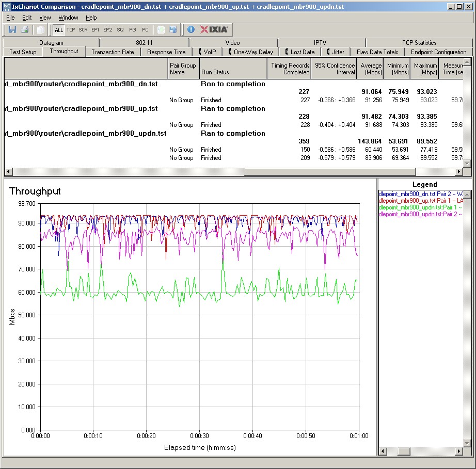The width and height of the screenshot is (476, 469).
Task: Click the Minimum (Mbps) column header
Action: coord(397,69)
